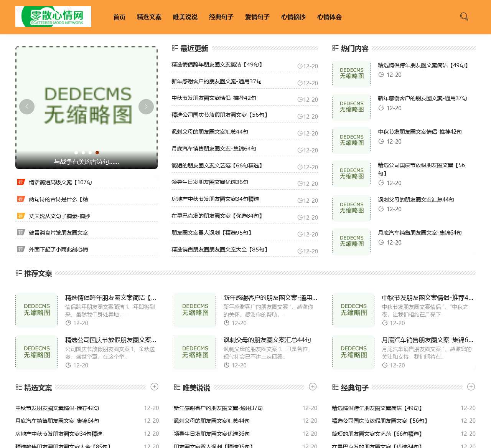491x448 pixels.
Task: Open the 爱情句子 menu item
Action: [x=257, y=17]
